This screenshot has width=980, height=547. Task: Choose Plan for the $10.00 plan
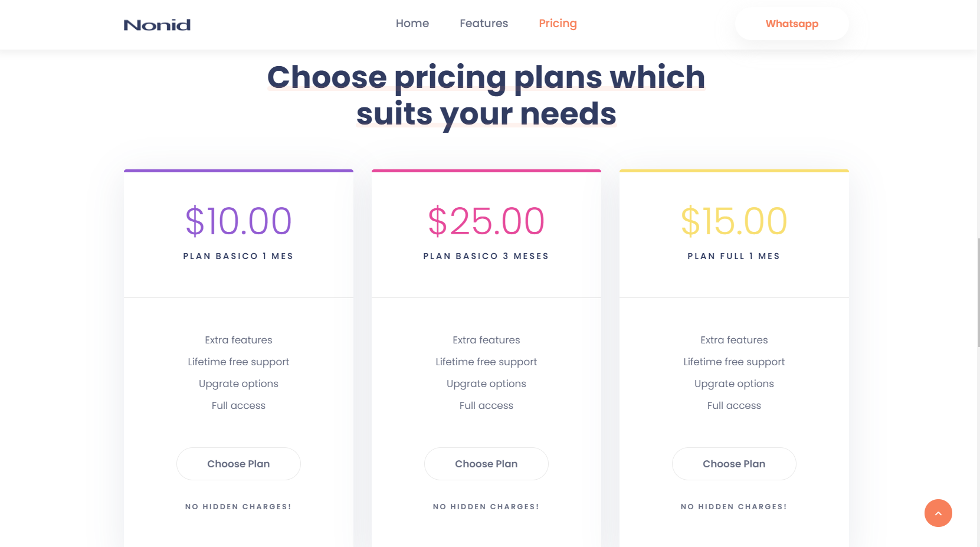click(x=238, y=464)
